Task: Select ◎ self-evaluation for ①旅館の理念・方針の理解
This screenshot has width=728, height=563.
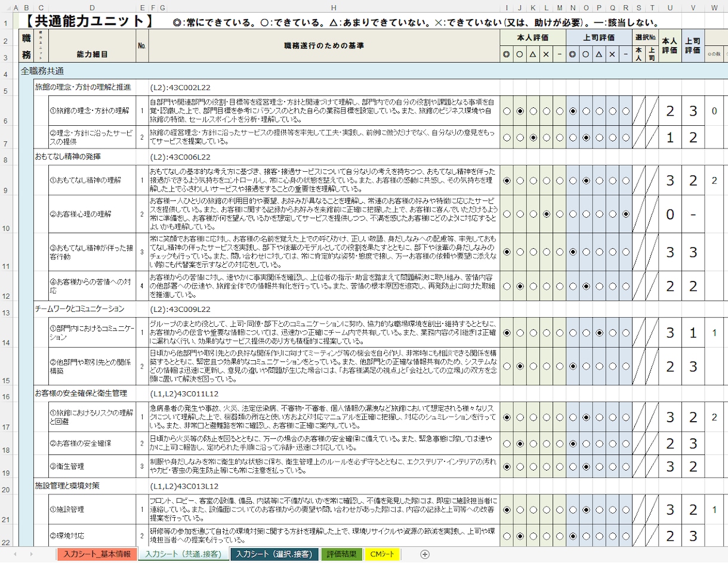Action: (507, 111)
